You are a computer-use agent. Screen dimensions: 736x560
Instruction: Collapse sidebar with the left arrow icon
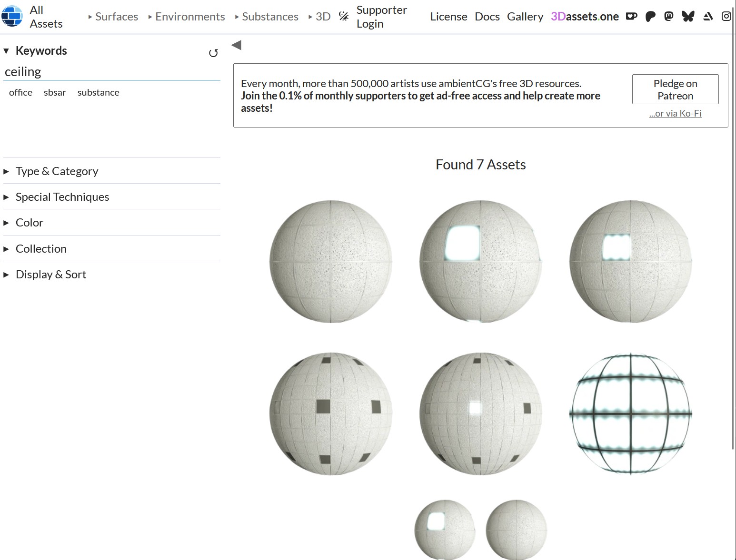(236, 45)
